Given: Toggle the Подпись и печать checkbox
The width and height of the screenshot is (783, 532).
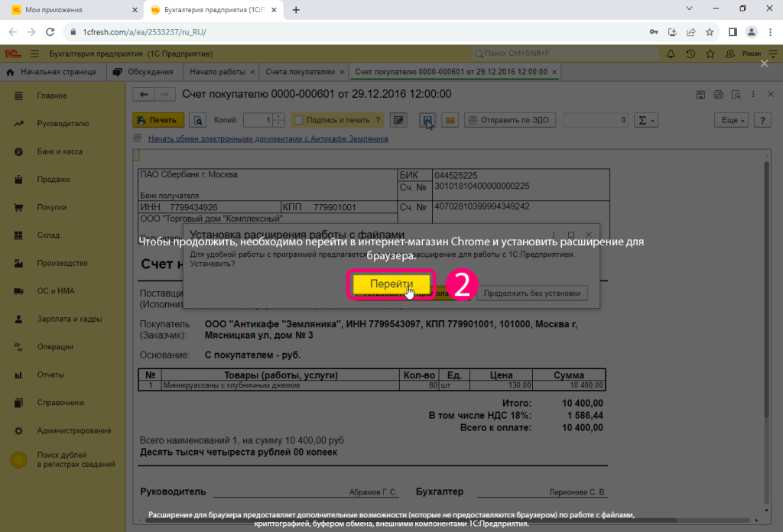Looking at the screenshot, I should [x=299, y=120].
